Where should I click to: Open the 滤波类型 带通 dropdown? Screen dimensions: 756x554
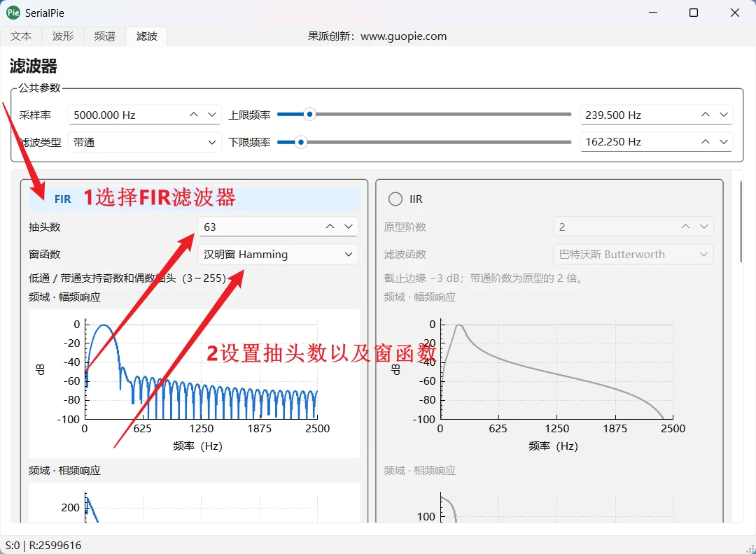[144, 143]
